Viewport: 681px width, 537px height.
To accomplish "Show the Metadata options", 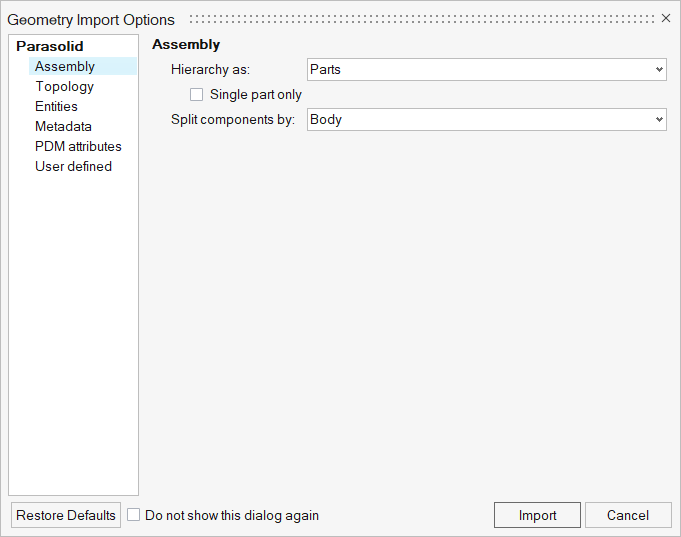I will pos(63,126).
